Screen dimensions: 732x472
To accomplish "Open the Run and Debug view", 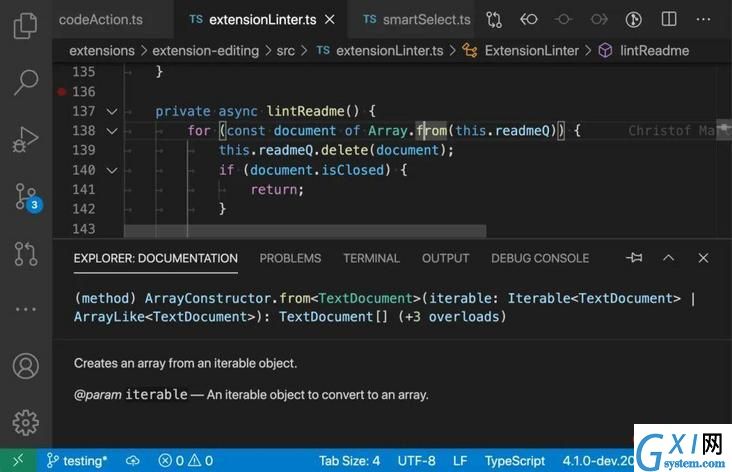I will 25,139.
